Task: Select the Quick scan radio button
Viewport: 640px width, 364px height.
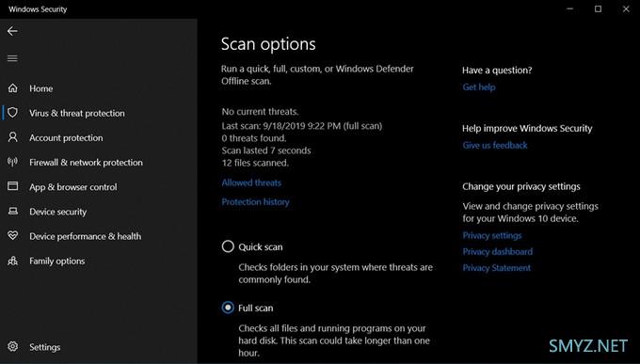Action: coord(228,246)
